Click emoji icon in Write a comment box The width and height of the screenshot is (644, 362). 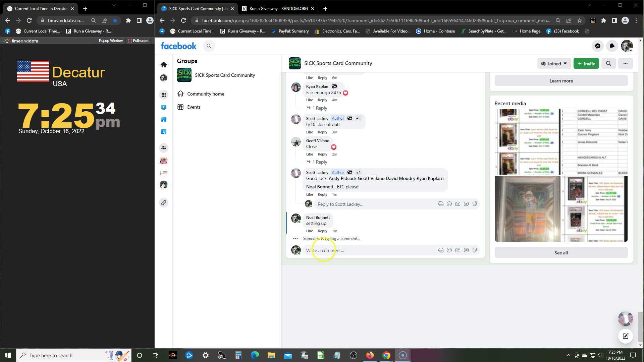pos(449,250)
